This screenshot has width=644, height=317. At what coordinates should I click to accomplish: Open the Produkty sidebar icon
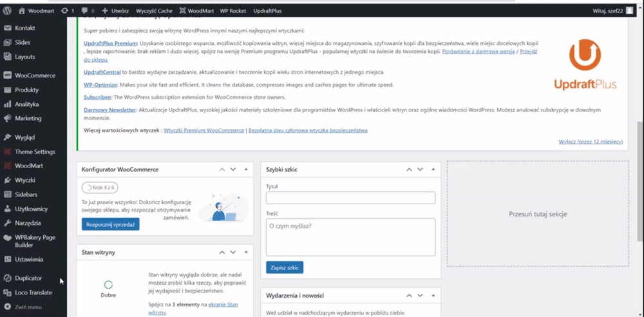(7, 90)
